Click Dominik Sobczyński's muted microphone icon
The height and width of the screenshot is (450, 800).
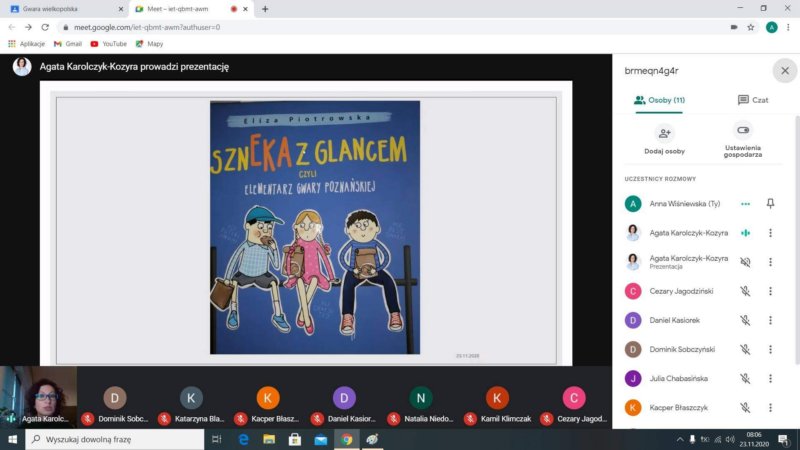click(x=745, y=349)
